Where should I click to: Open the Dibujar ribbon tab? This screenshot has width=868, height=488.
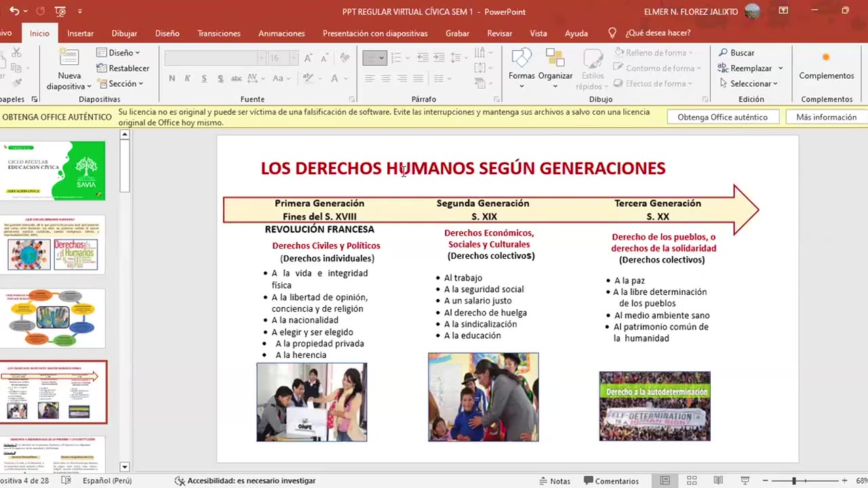[124, 33]
